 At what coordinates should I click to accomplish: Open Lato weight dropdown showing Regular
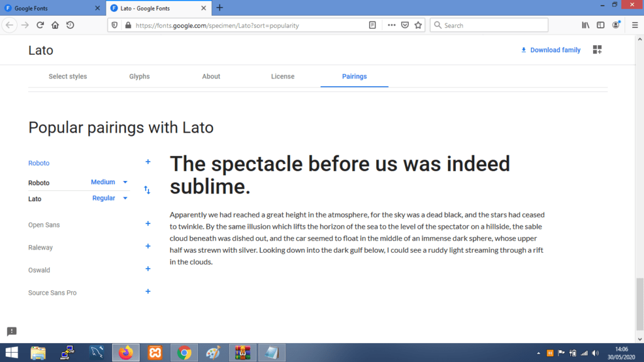(x=110, y=198)
